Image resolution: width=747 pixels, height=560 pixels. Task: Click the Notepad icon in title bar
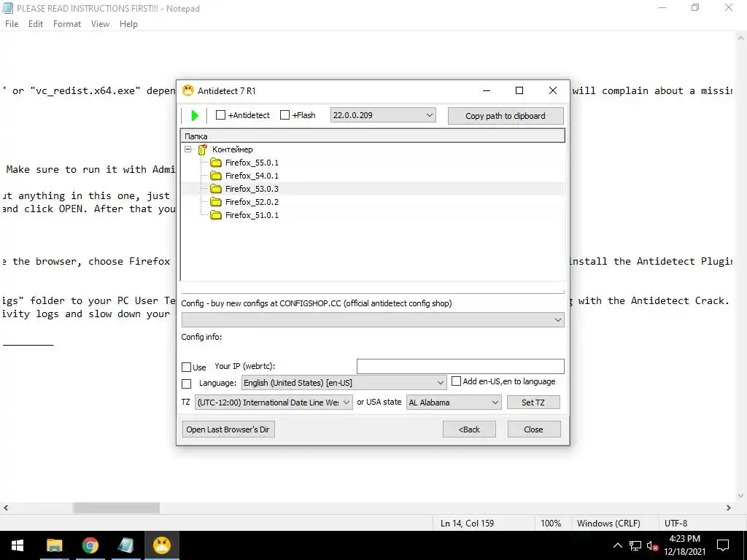[x=7, y=8]
